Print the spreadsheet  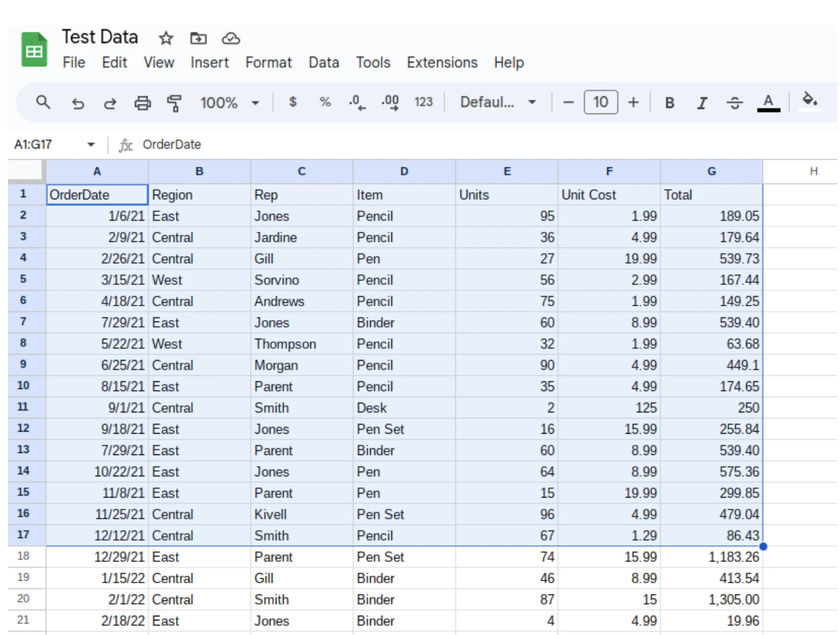143,103
